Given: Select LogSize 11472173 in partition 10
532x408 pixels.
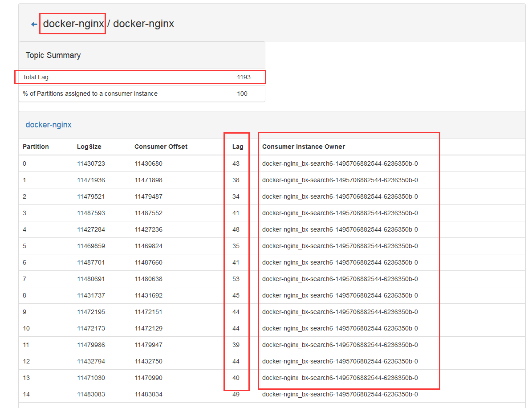Looking at the screenshot, I should pos(91,329).
